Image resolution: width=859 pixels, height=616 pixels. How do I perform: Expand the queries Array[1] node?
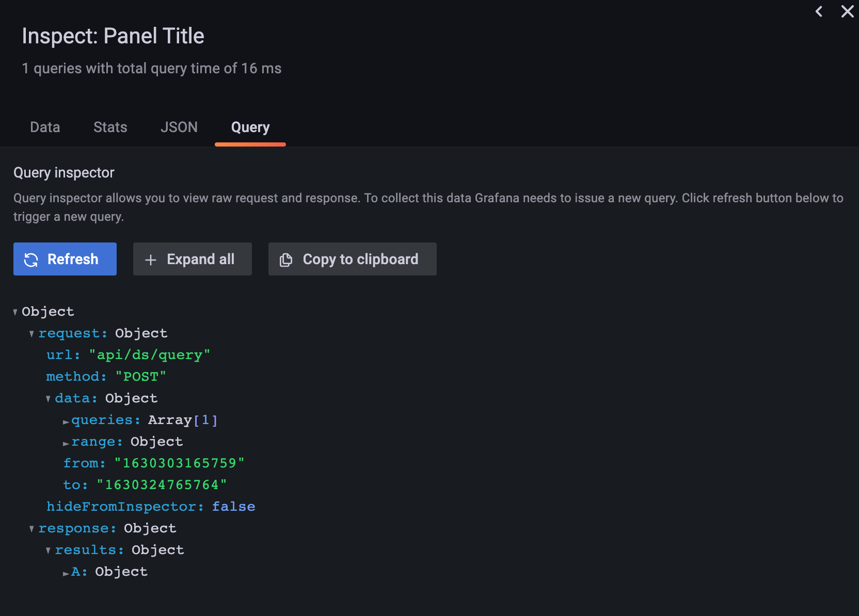[66, 421]
